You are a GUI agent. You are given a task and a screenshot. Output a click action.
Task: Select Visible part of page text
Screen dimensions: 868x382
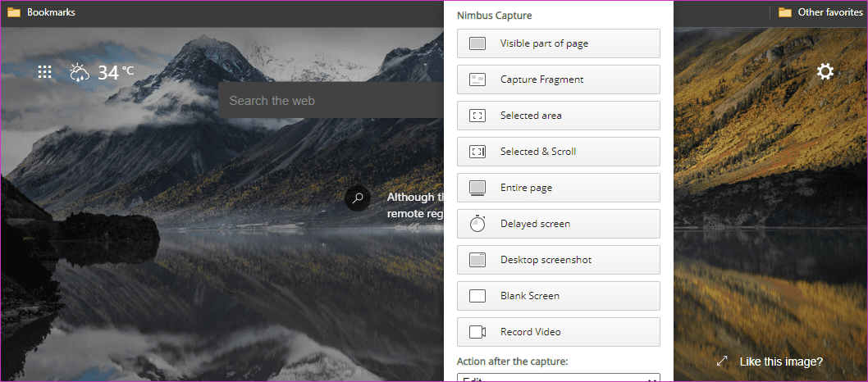tap(544, 43)
